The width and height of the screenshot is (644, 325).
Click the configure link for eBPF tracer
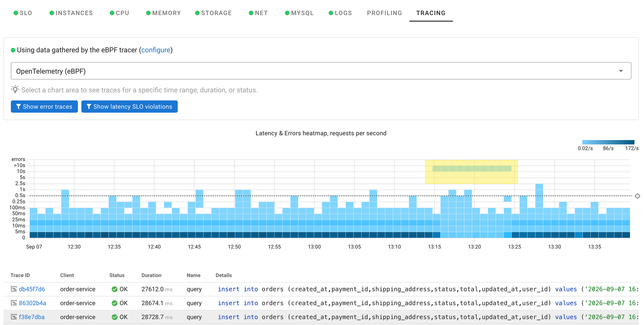coord(156,50)
